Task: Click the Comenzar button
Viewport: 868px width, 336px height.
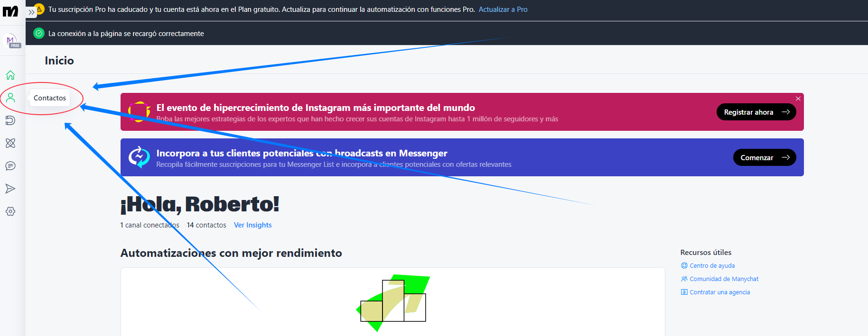Action: [765, 157]
